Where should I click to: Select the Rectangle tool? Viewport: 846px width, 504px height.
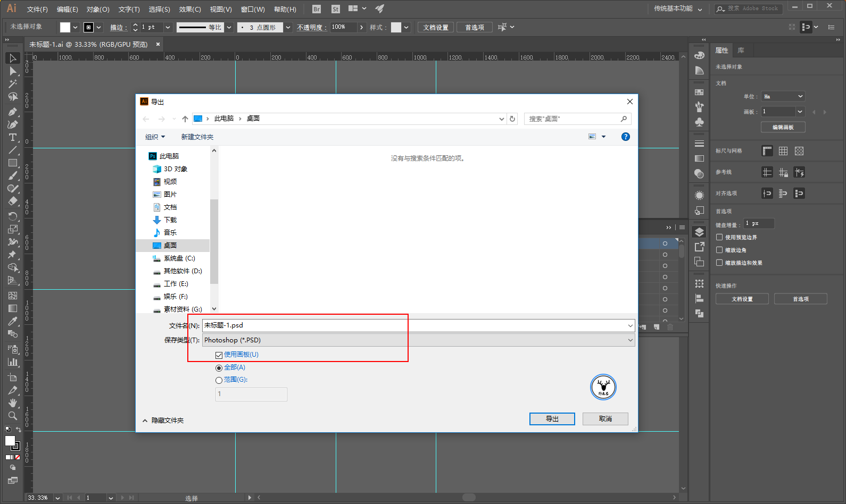click(x=13, y=163)
